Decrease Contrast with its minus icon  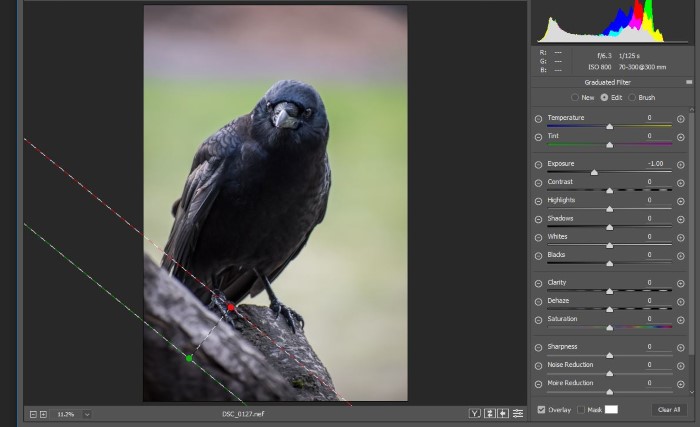point(538,182)
